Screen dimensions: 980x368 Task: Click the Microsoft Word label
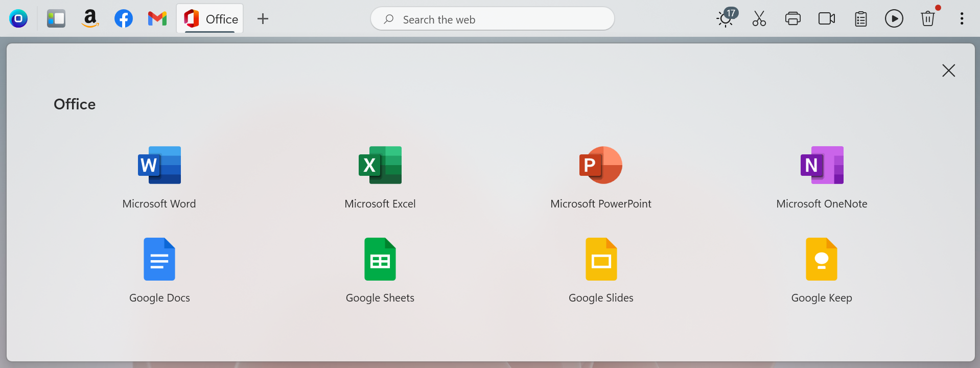click(x=159, y=204)
